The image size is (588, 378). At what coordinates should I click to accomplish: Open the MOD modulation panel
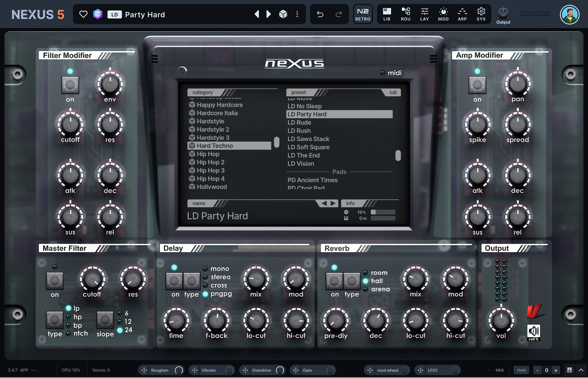[x=443, y=14]
